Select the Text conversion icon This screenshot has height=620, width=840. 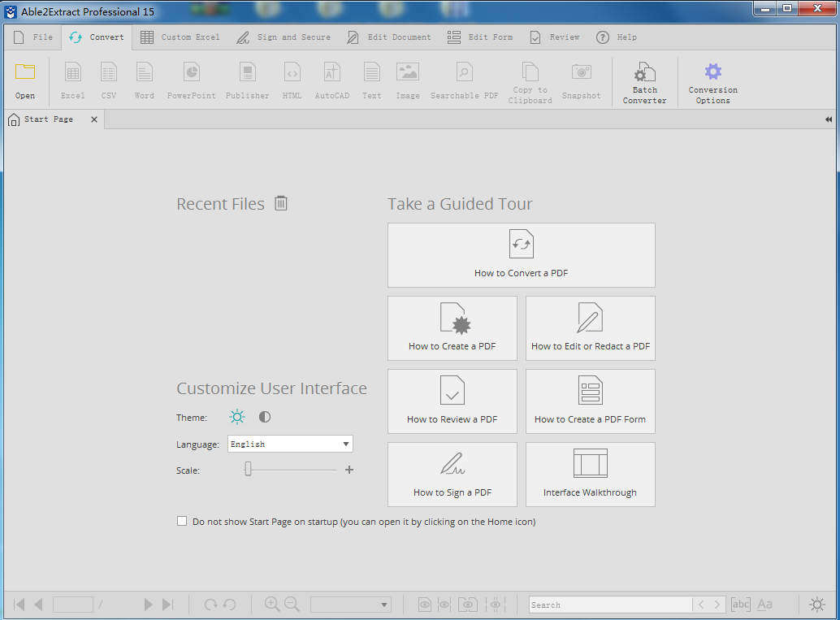point(372,72)
